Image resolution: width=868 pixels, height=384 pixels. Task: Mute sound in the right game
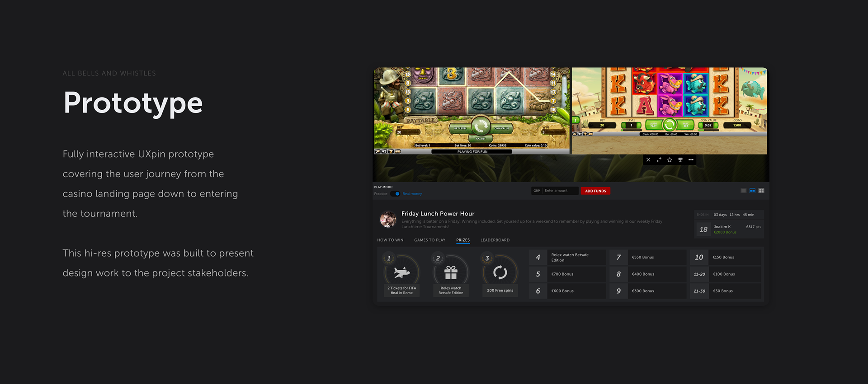(580, 134)
